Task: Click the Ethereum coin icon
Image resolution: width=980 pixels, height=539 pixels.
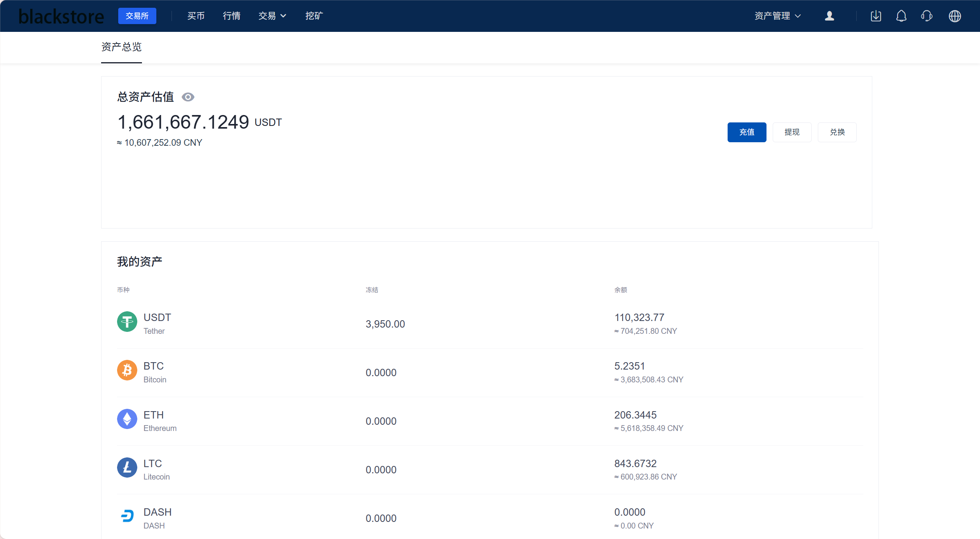Action: [127, 419]
